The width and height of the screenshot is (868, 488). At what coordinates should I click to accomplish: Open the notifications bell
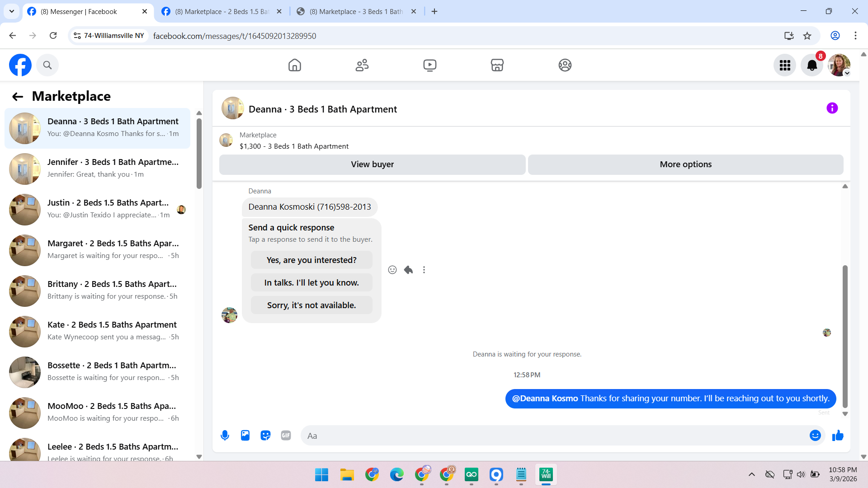812,66
